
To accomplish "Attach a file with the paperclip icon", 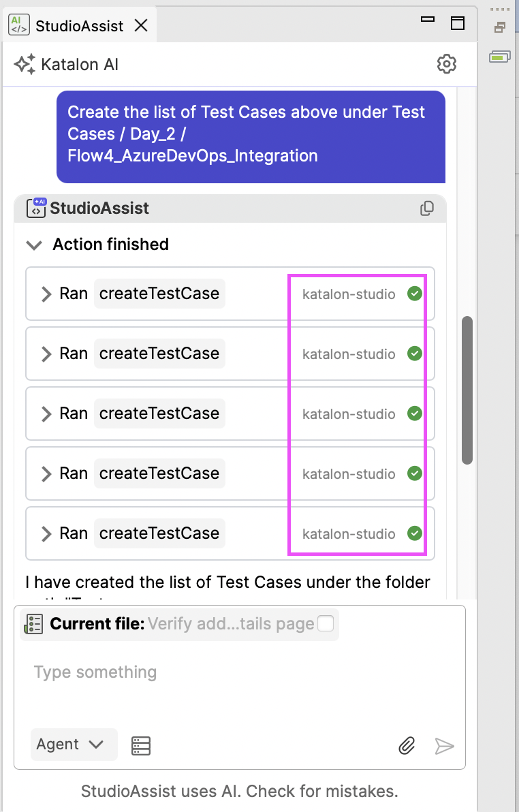I will point(407,746).
